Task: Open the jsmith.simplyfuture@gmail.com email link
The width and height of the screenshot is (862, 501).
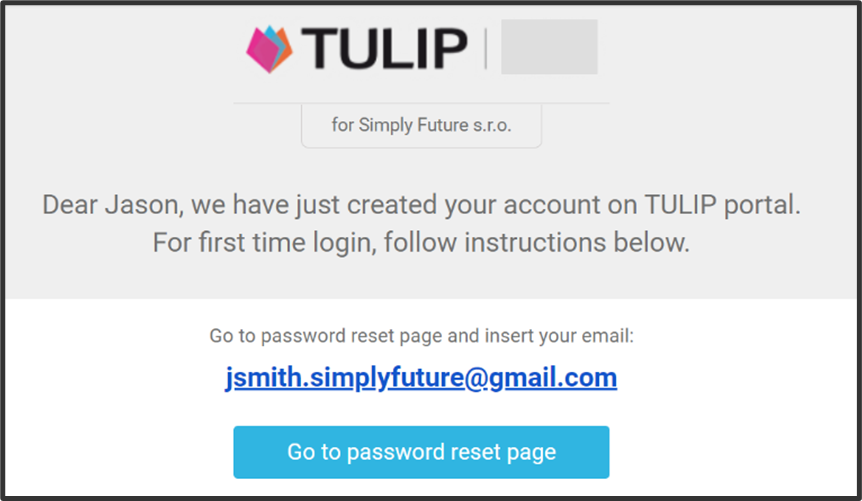Action: click(x=421, y=378)
